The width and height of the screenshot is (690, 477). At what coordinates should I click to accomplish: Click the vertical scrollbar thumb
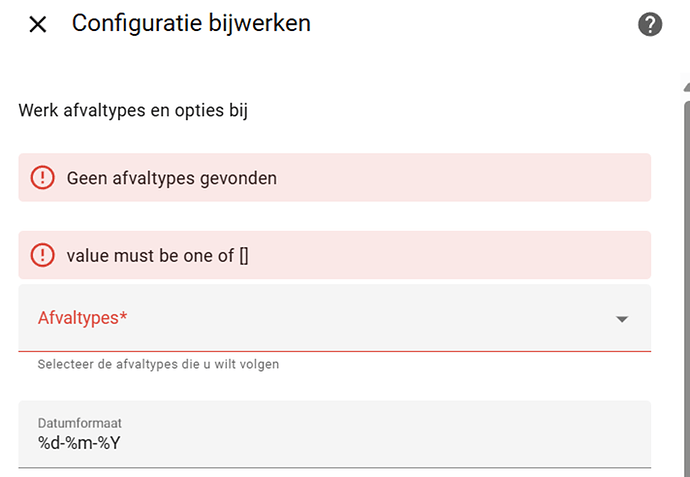point(686,280)
